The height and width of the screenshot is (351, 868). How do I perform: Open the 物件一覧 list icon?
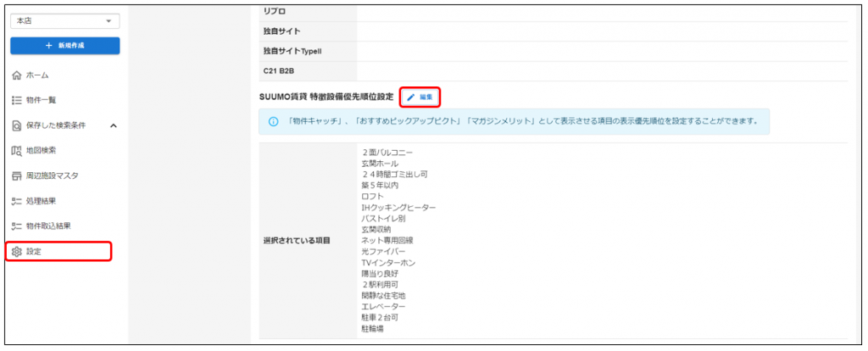[x=17, y=100]
